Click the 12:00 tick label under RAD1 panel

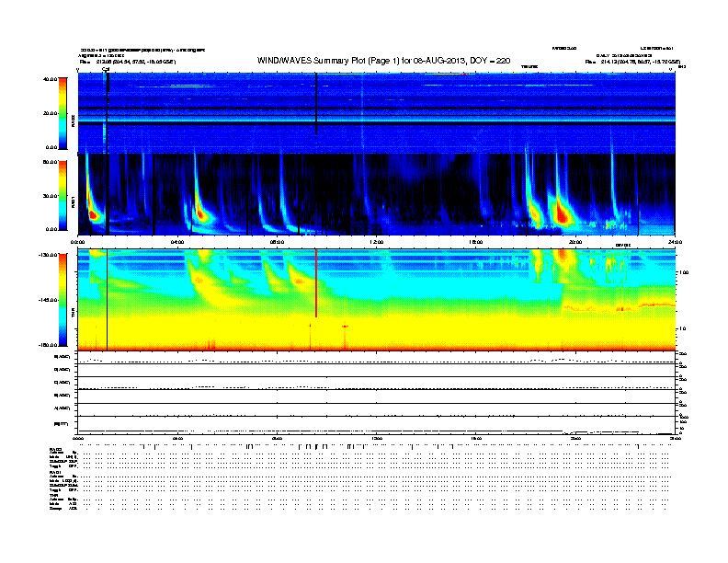377,242
